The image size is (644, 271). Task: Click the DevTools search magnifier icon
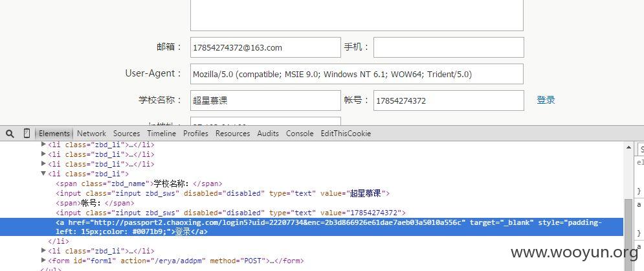click(10, 134)
